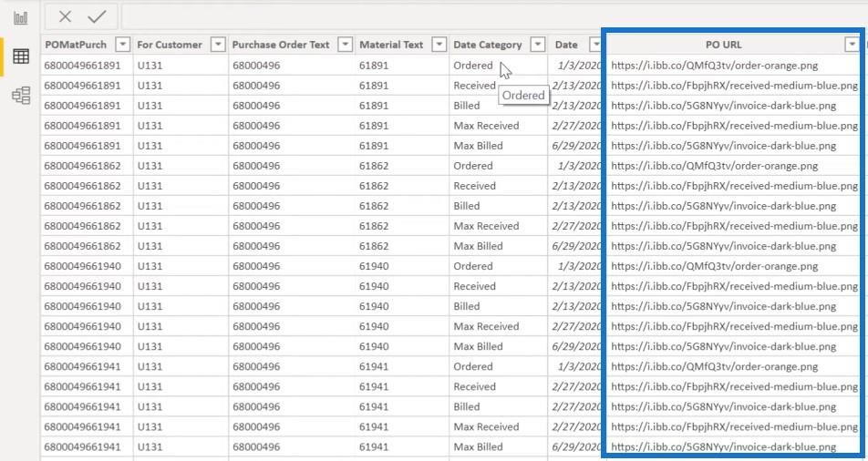Click invoice-dark-blue.png URL in 6800049661941 Billed row

[724, 406]
